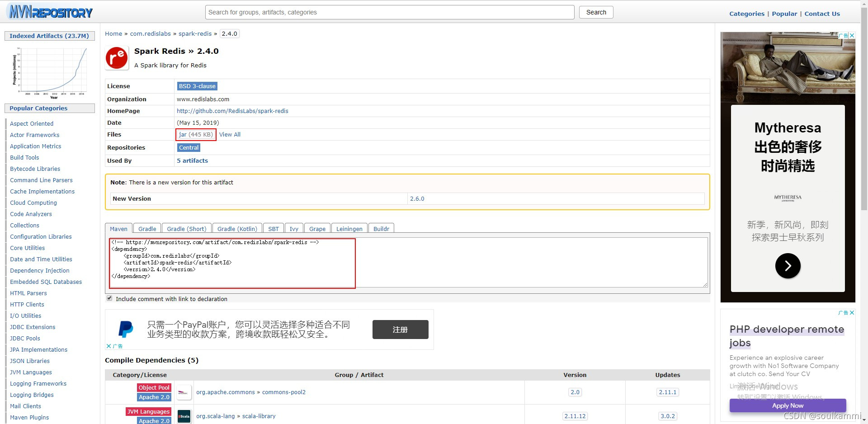Open the 5 artifacts used-by link
Image resolution: width=868 pixels, height=424 pixels.
pos(192,160)
